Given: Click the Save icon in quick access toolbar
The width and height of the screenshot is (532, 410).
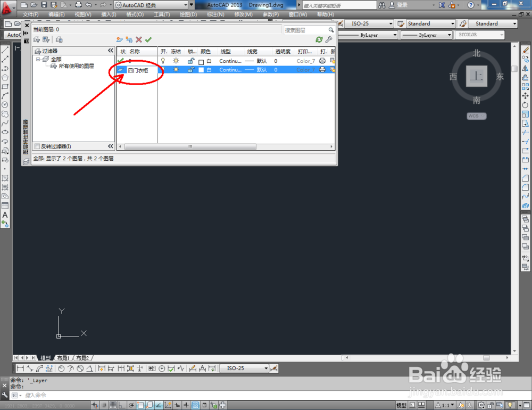Looking at the screenshot, I should 44,5.
